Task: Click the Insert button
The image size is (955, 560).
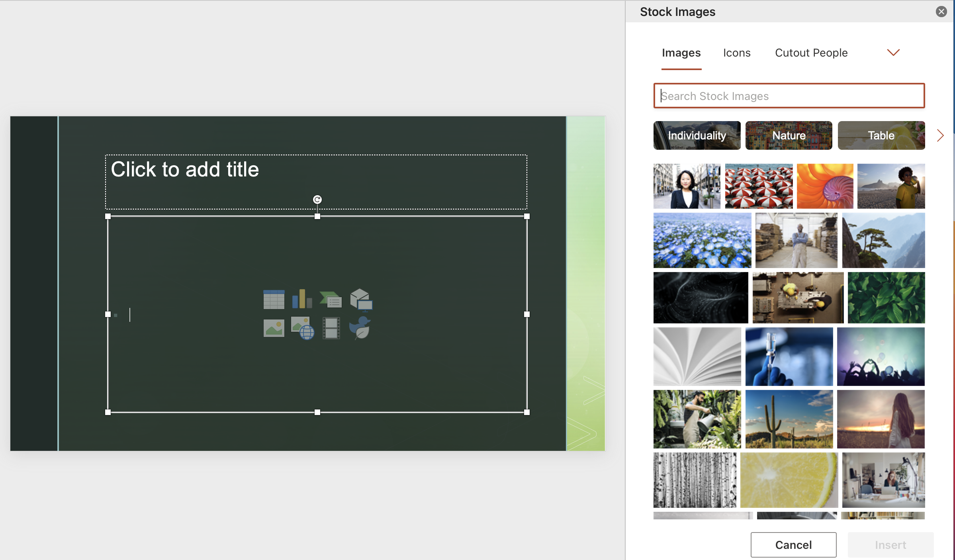Action: tap(890, 545)
